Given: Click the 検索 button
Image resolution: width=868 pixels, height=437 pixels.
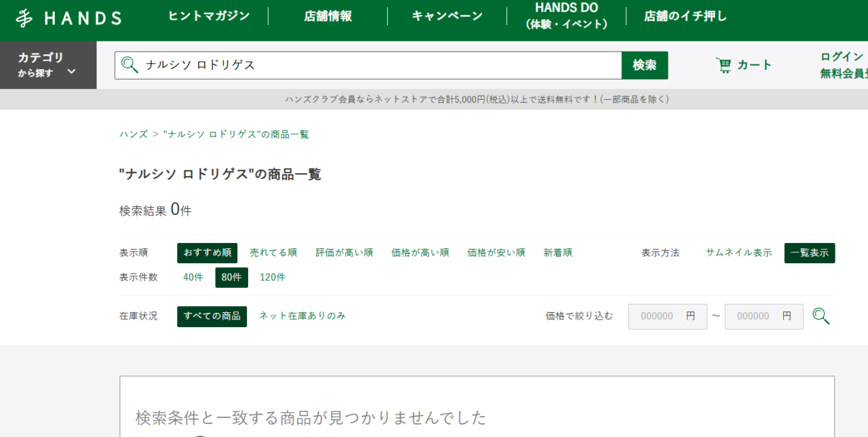Looking at the screenshot, I should (645, 65).
